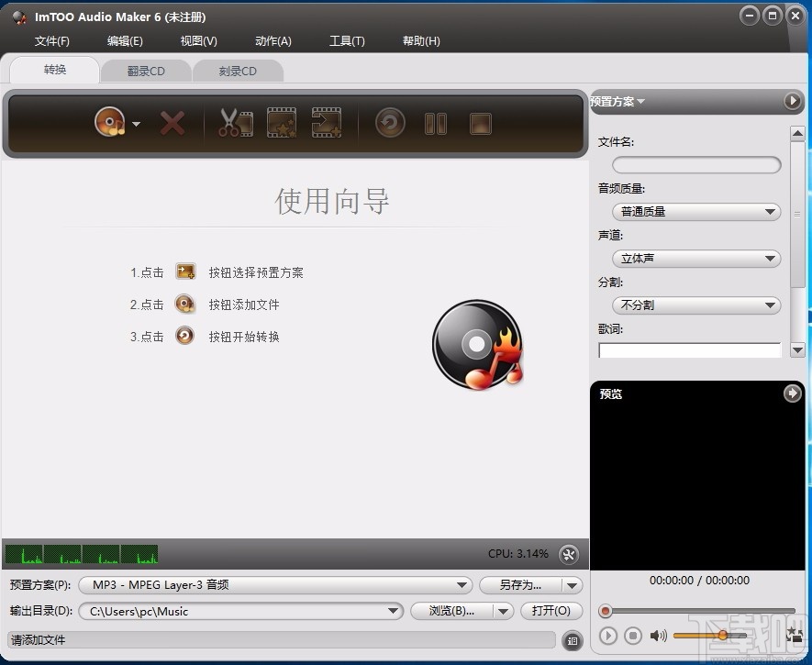Open the effects filmstrip icon
Image resolution: width=812 pixels, height=665 pixels.
pyautogui.click(x=281, y=120)
